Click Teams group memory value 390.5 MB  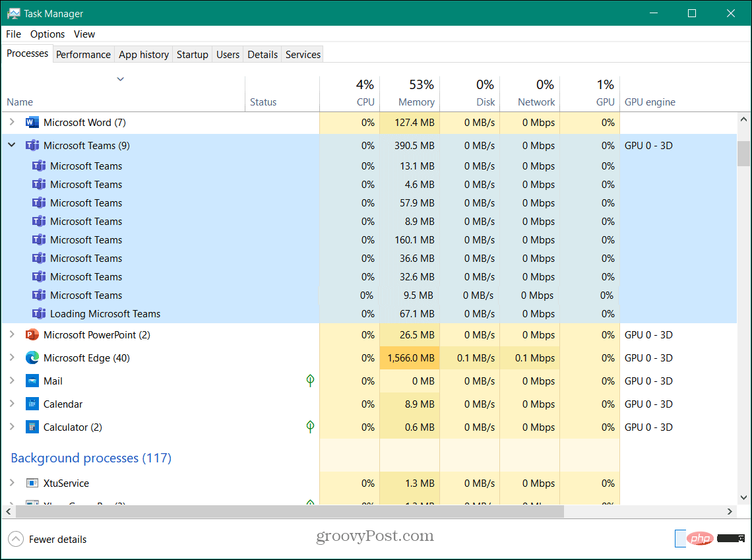[414, 145]
